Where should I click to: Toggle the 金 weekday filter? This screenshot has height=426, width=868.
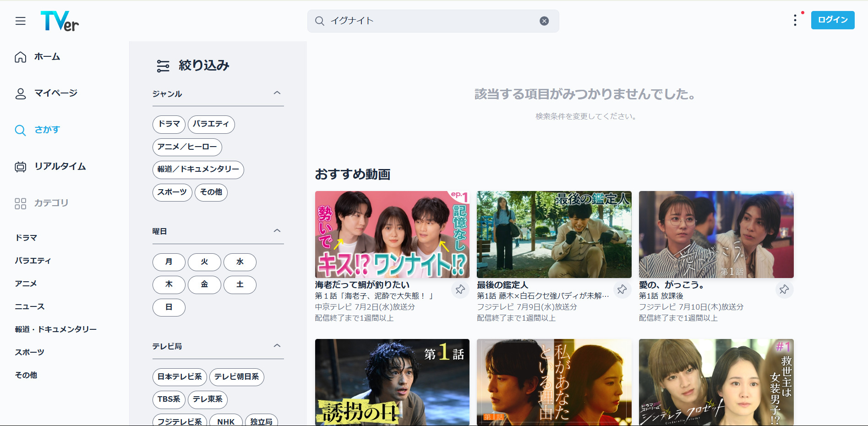[204, 285]
